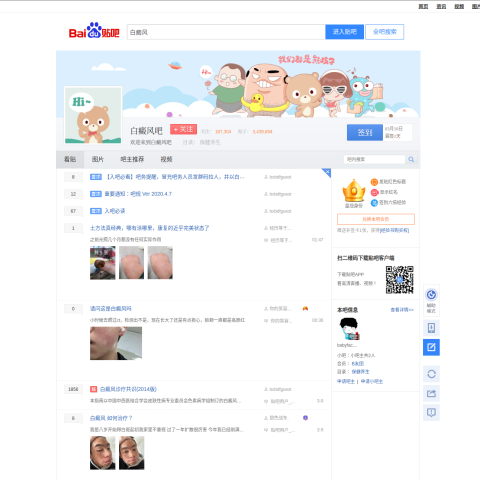Click 查看详情>> link in 本吧信息

point(402,310)
